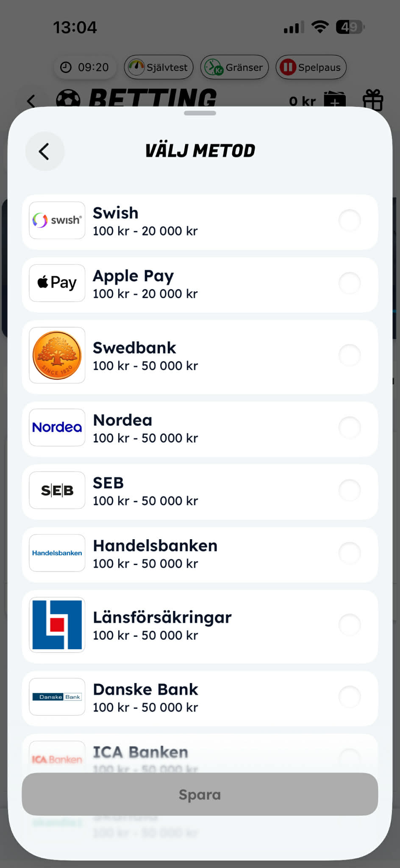The height and width of the screenshot is (868, 400).
Task: Open the Spelpaus pill
Action: pos(311,67)
